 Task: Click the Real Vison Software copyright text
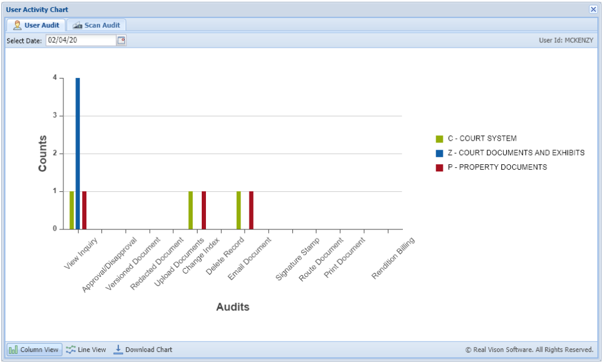click(x=530, y=349)
